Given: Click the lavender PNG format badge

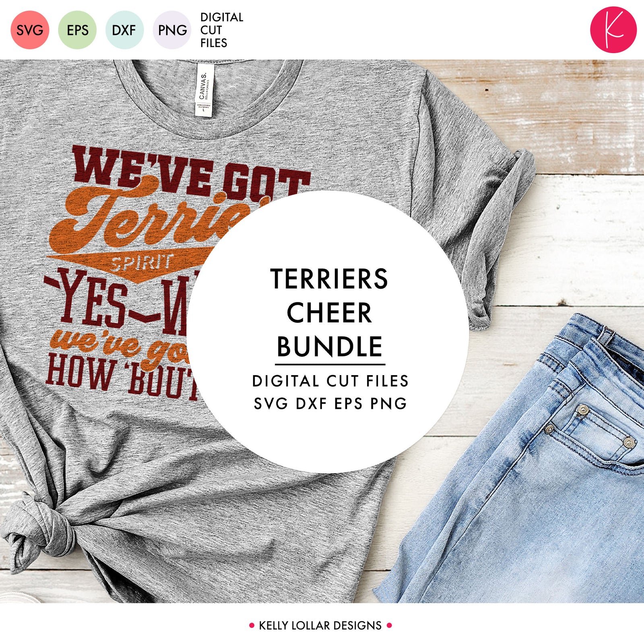Looking at the screenshot, I should coord(172,30).
